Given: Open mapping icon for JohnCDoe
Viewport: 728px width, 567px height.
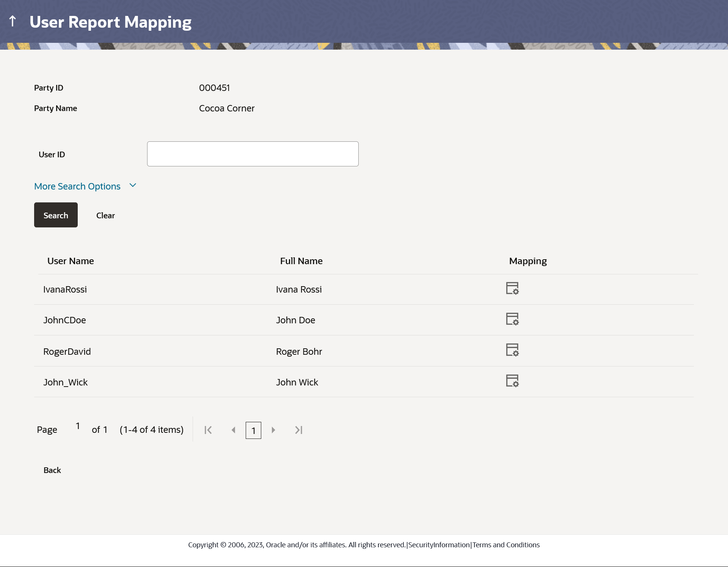Looking at the screenshot, I should tap(512, 319).
